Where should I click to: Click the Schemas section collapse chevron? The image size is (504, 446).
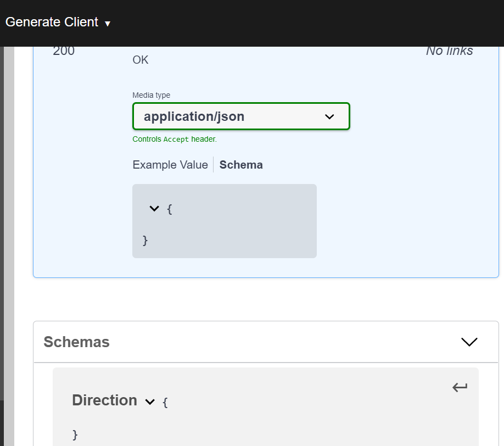[x=469, y=342]
